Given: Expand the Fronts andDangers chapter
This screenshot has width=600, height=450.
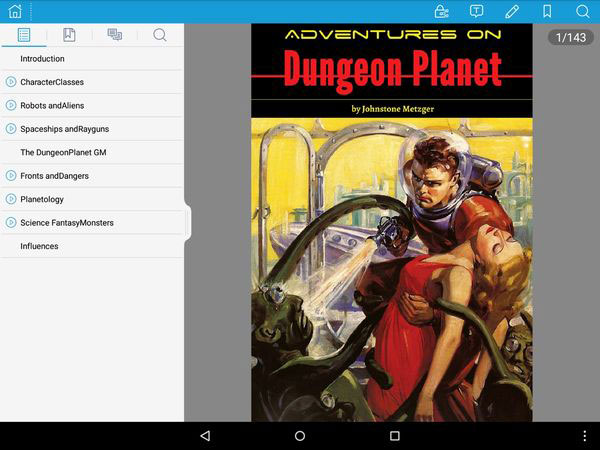Looking at the screenshot, I should (11, 176).
